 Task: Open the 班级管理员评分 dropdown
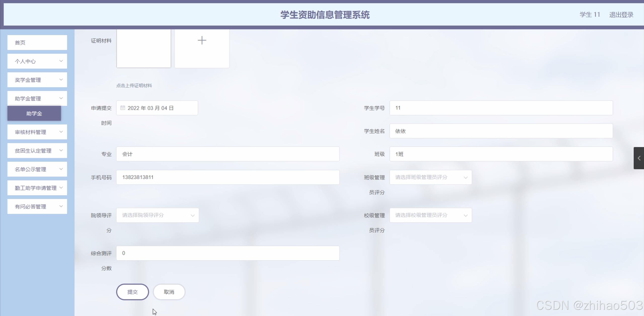click(430, 177)
